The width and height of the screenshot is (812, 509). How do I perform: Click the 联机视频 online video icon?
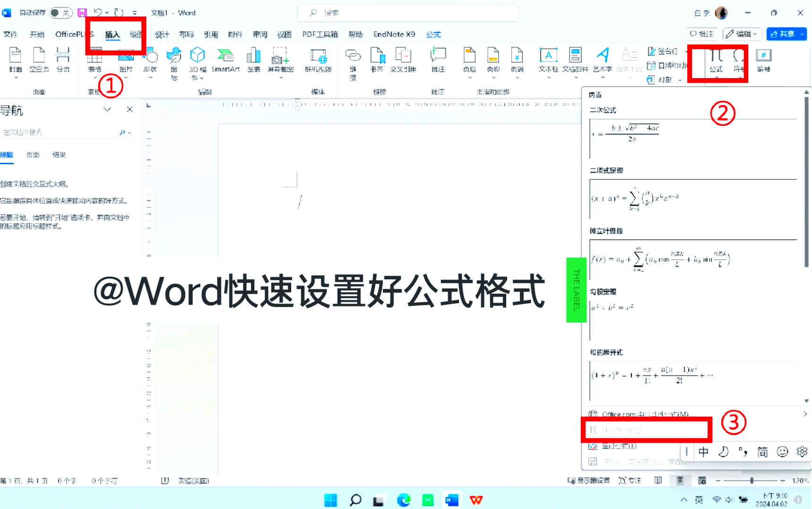coord(318,60)
